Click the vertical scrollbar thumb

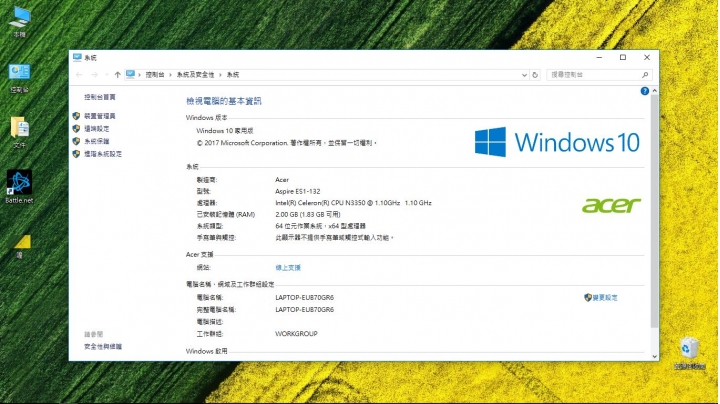pyautogui.click(x=654, y=211)
